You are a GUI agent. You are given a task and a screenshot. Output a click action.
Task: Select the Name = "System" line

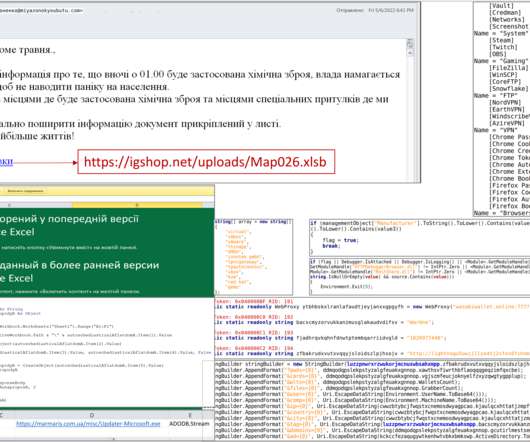click(x=501, y=33)
